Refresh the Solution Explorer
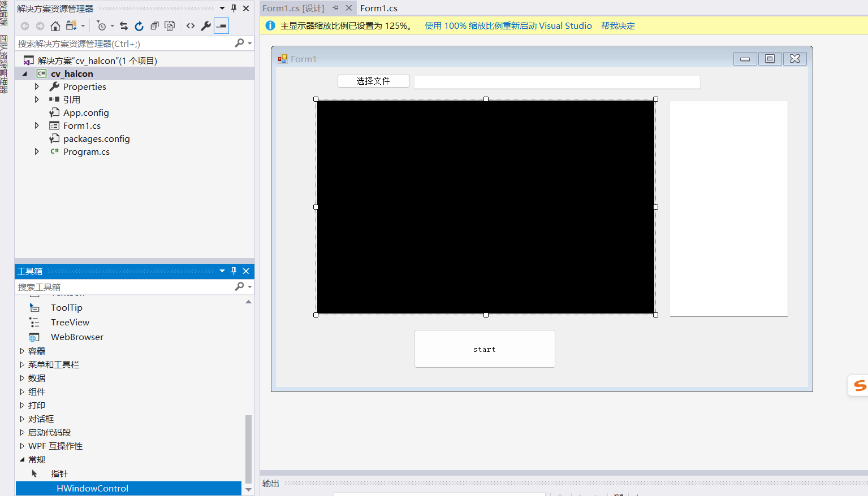868x496 pixels. pyautogui.click(x=139, y=25)
